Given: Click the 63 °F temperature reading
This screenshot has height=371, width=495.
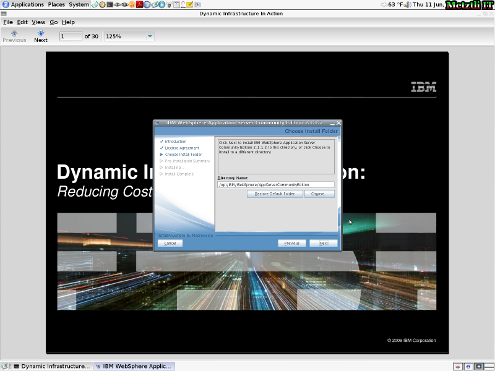Looking at the screenshot, I should pyautogui.click(x=396, y=5).
